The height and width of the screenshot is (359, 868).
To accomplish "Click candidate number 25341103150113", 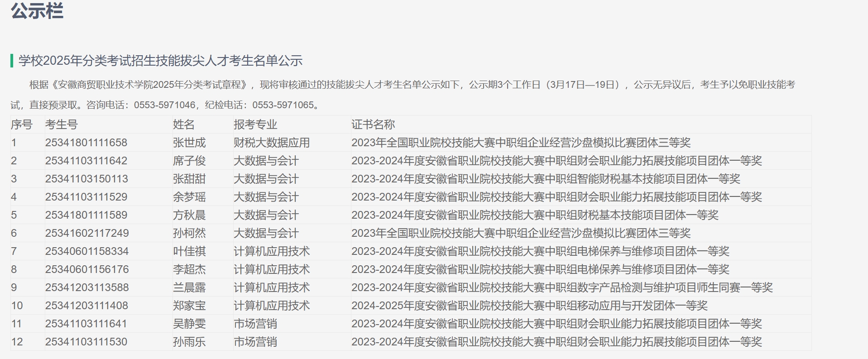I will pos(86,179).
